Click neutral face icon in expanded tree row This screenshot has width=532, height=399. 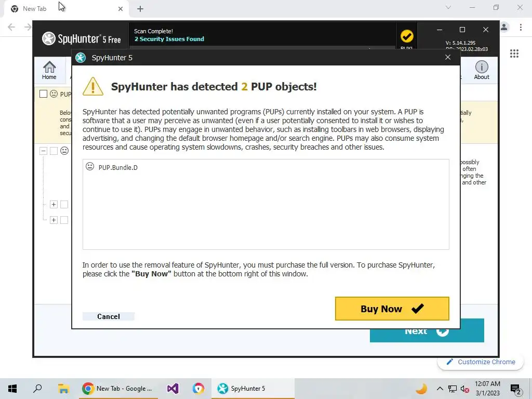tap(64, 151)
